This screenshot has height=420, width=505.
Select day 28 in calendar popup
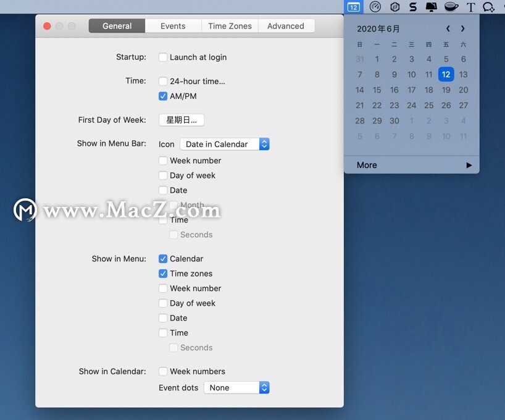360,121
